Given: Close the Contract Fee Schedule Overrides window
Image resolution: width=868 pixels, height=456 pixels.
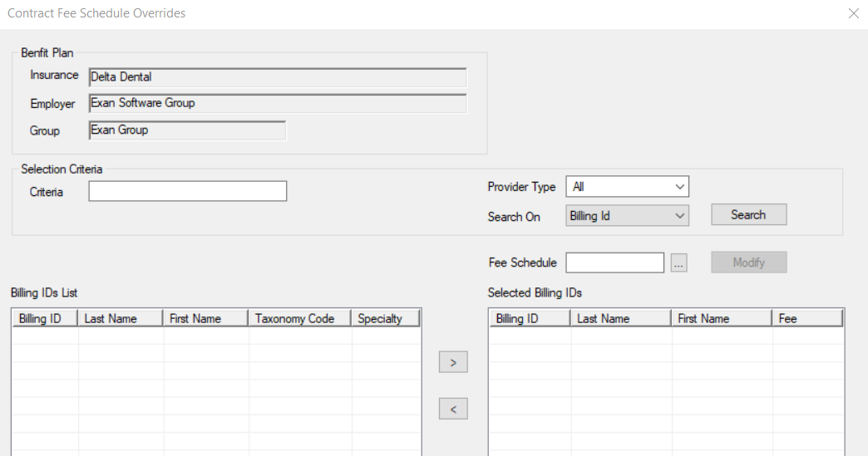Looking at the screenshot, I should tap(853, 13).
